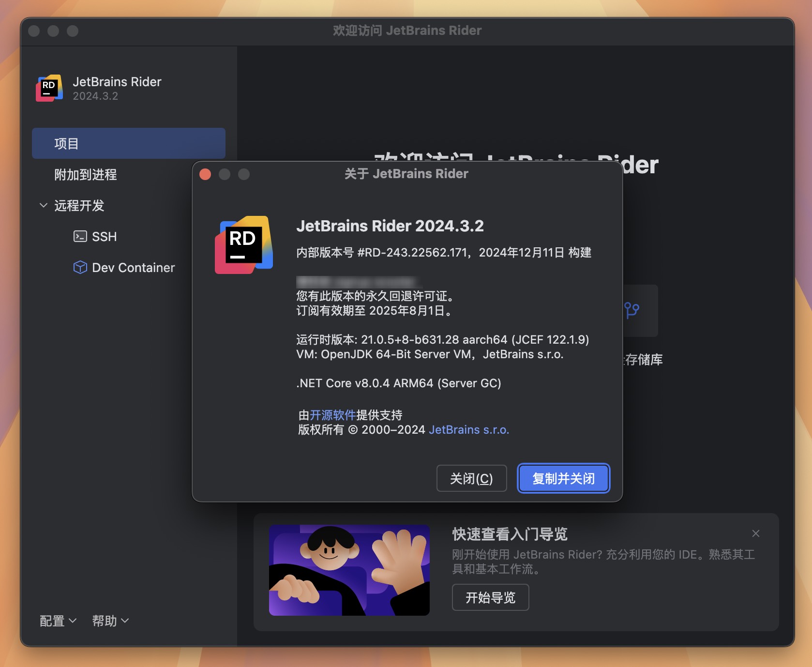Click the 复制并关闭 button
Screen dimensions: 812x667
(x=564, y=478)
